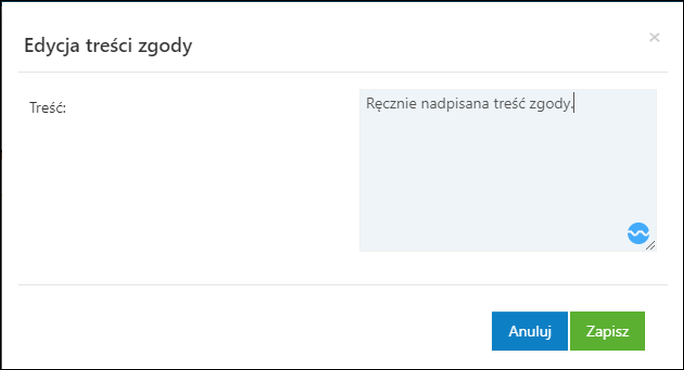Set cursor after the final period in text
684x370 pixels.
pos(574,104)
